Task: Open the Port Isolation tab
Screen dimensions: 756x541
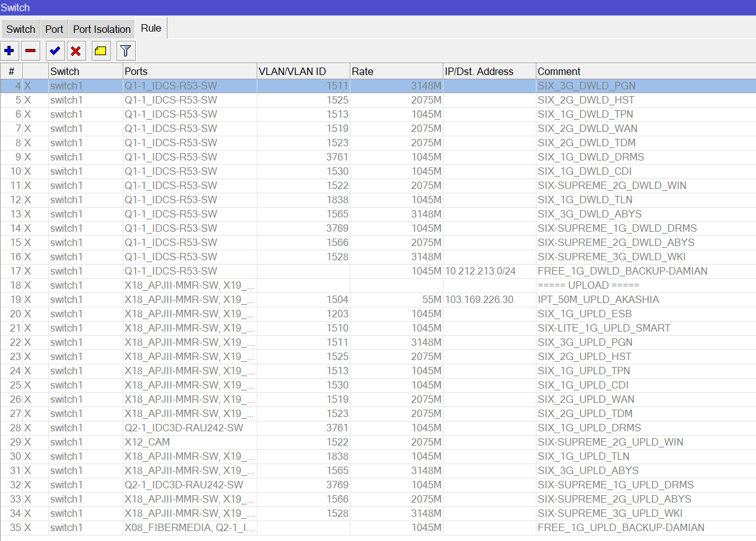Action: point(102,29)
